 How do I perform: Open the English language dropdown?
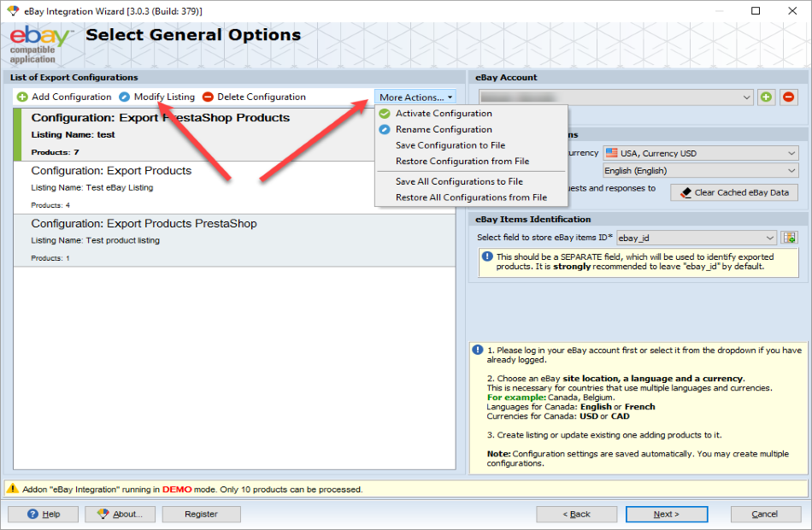pos(700,170)
